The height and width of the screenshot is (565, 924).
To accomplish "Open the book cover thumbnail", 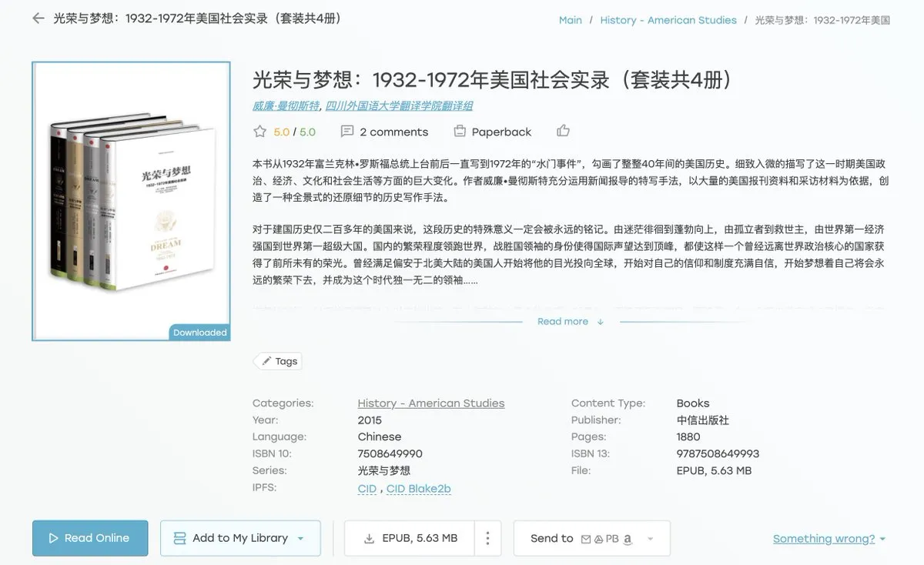I will (131, 201).
